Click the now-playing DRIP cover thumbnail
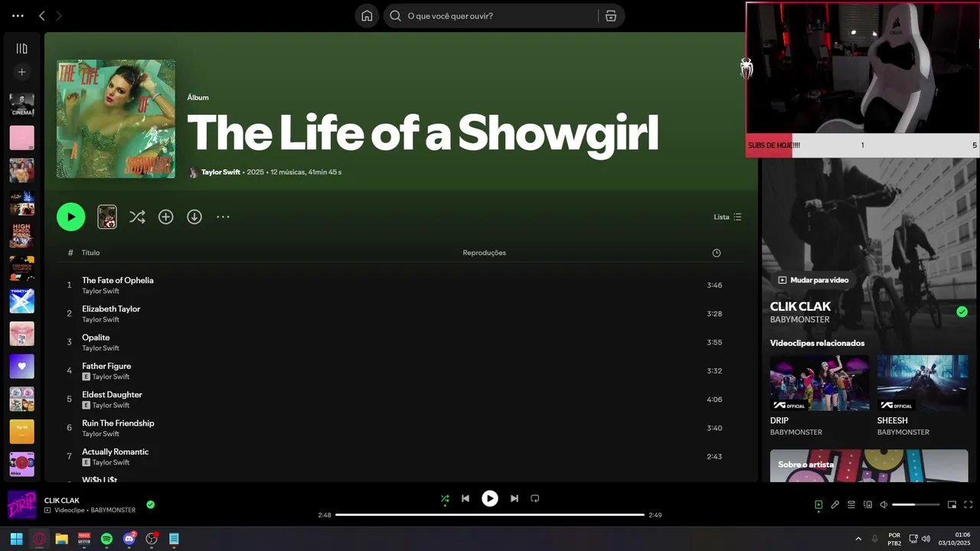 22,505
